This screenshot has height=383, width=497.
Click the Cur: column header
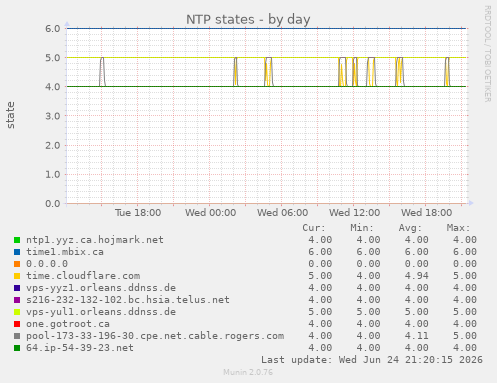(x=314, y=228)
